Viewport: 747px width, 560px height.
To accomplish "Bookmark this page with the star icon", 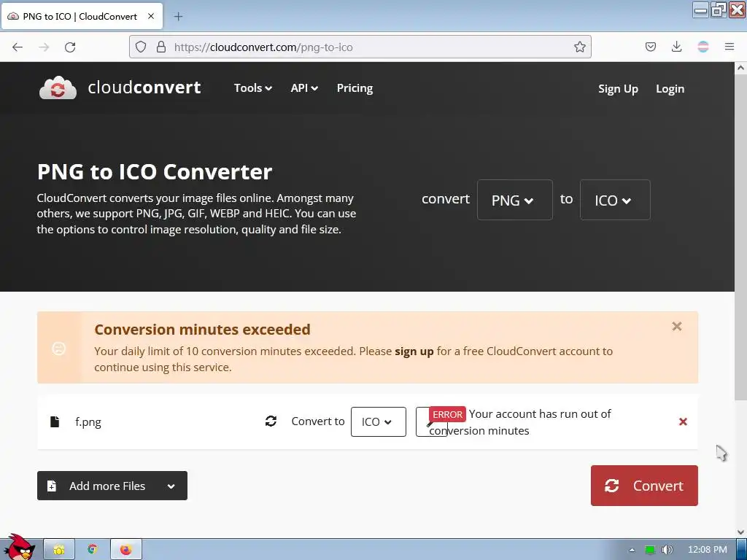I will tap(579, 47).
